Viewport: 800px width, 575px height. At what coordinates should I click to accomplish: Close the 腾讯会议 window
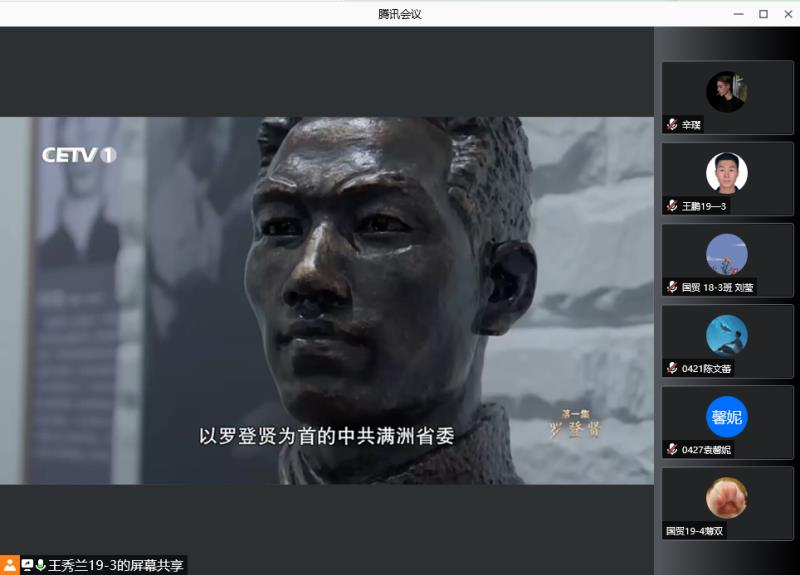coord(788,14)
